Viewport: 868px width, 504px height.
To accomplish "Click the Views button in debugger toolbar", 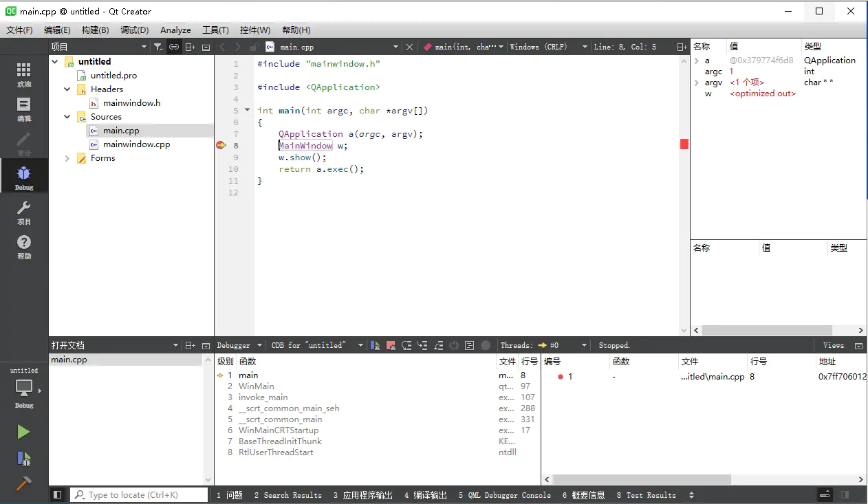I will [833, 345].
